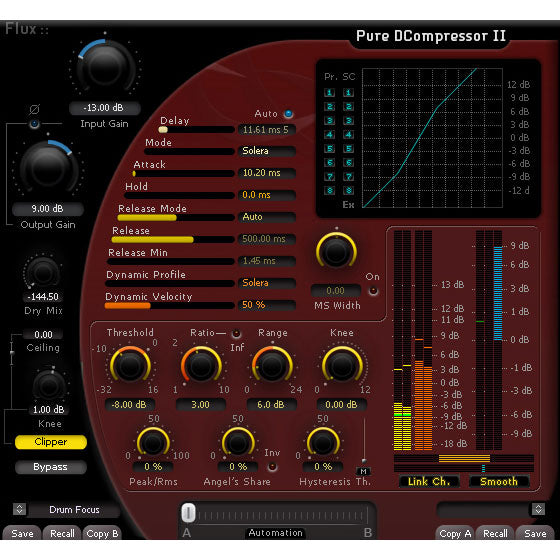
Task: Click the compressor Knee knob near Range
Action: click(x=342, y=366)
